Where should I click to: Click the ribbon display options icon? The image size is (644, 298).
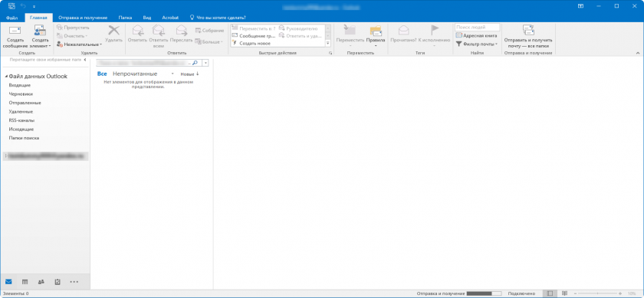580,6
